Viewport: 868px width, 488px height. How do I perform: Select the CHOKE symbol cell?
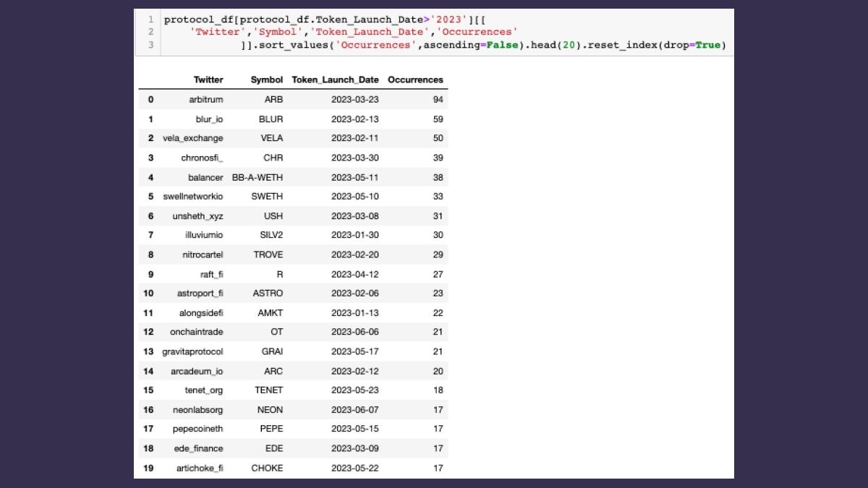pyautogui.click(x=268, y=468)
